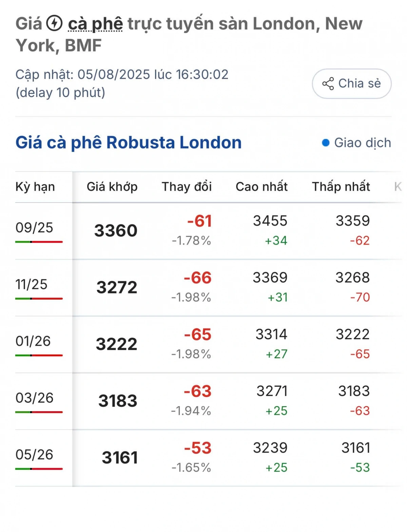407x532 pixels.
Task: Click the share icon beside Chia sẻ
Action: tap(328, 83)
